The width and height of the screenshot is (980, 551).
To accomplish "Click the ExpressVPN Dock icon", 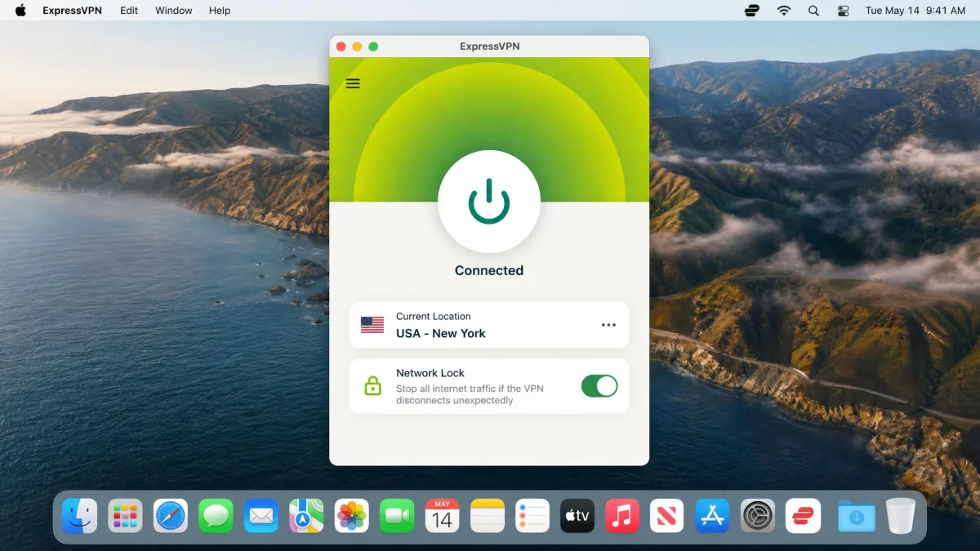I will 803,516.
